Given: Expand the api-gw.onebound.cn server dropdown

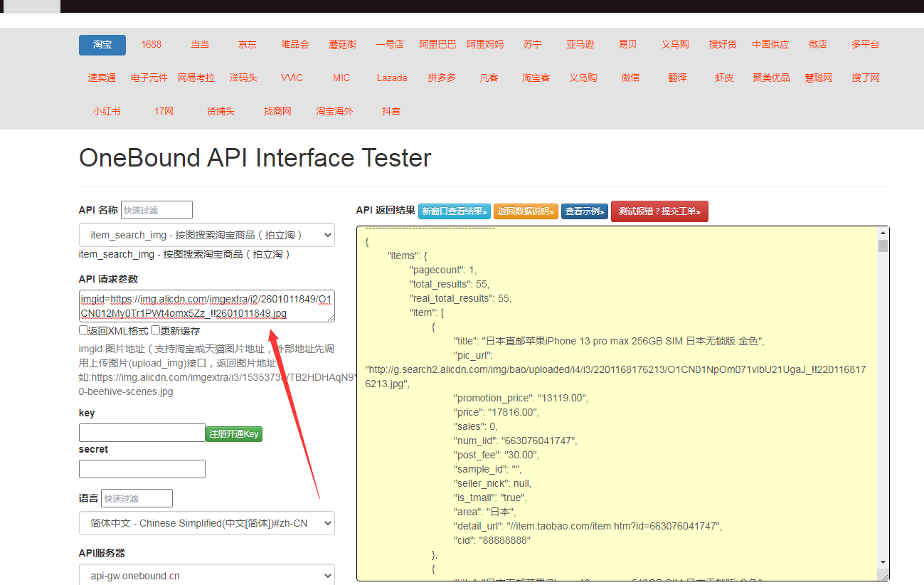Looking at the screenshot, I should [207, 576].
